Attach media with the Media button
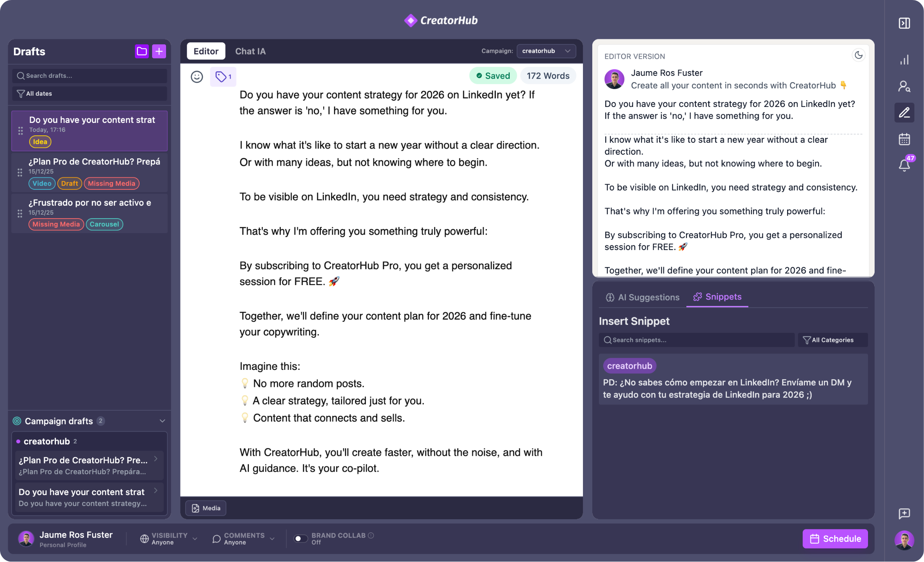 [205, 508]
